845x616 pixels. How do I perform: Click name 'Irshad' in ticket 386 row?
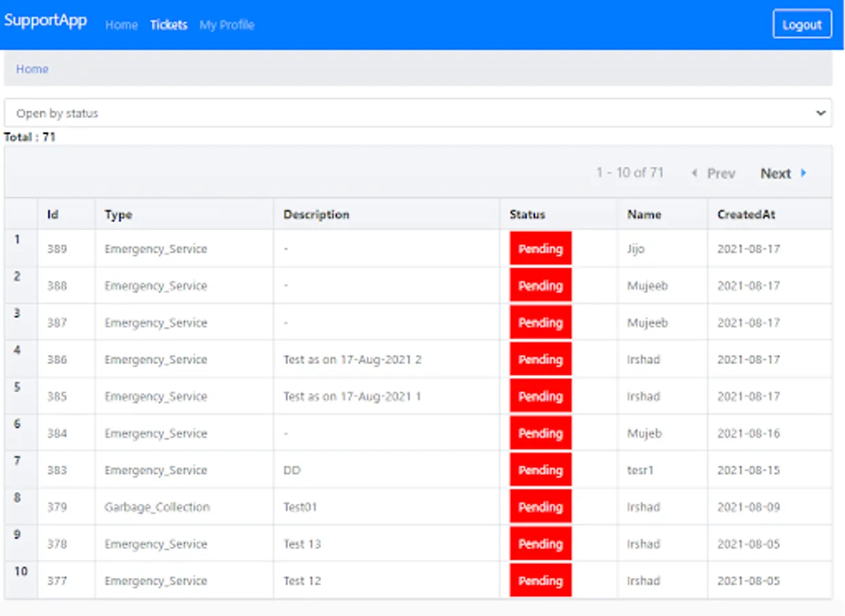[644, 360]
